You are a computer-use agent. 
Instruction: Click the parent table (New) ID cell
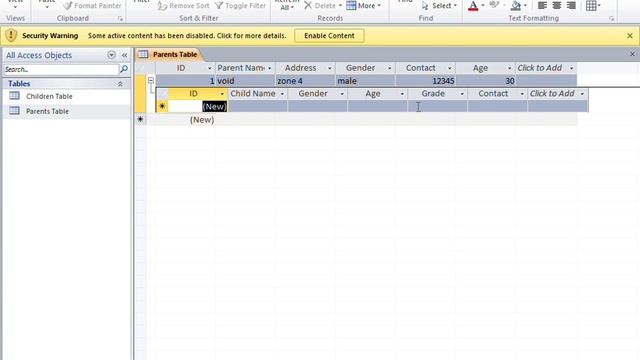[x=186, y=120]
